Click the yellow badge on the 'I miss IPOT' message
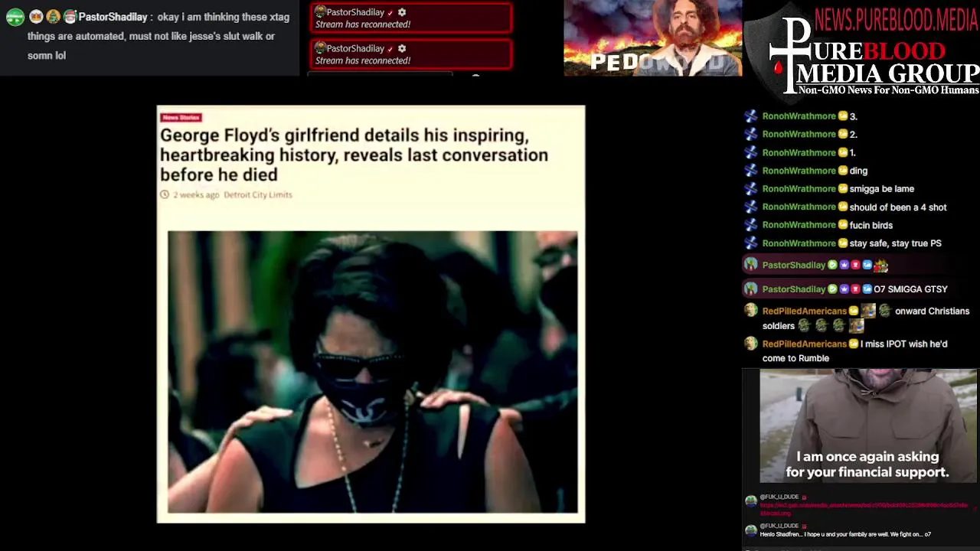The image size is (980, 551). 854,344
